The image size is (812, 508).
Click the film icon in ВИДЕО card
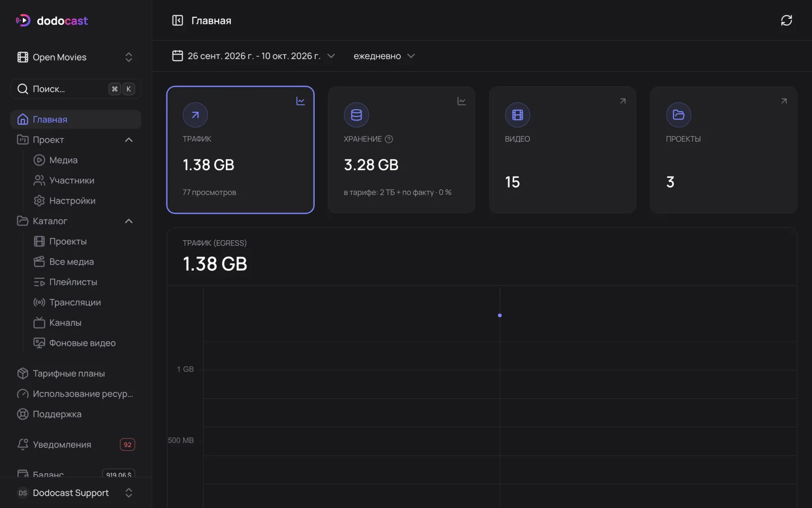click(517, 115)
